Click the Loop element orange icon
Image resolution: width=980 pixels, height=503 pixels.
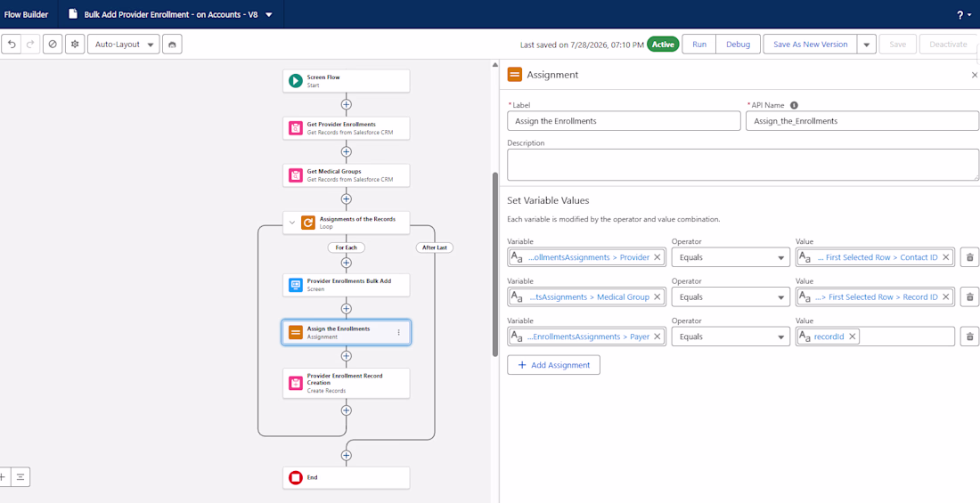[308, 223]
